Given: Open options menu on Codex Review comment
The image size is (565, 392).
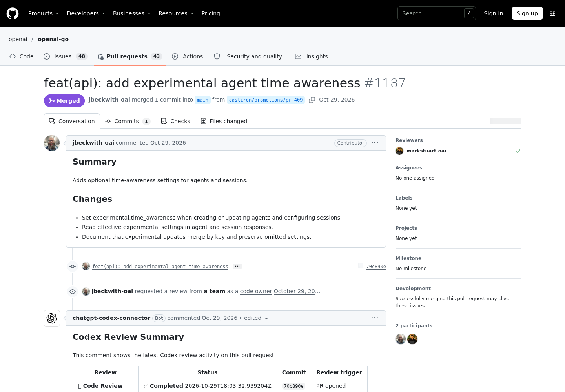Looking at the screenshot, I should point(375,318).
